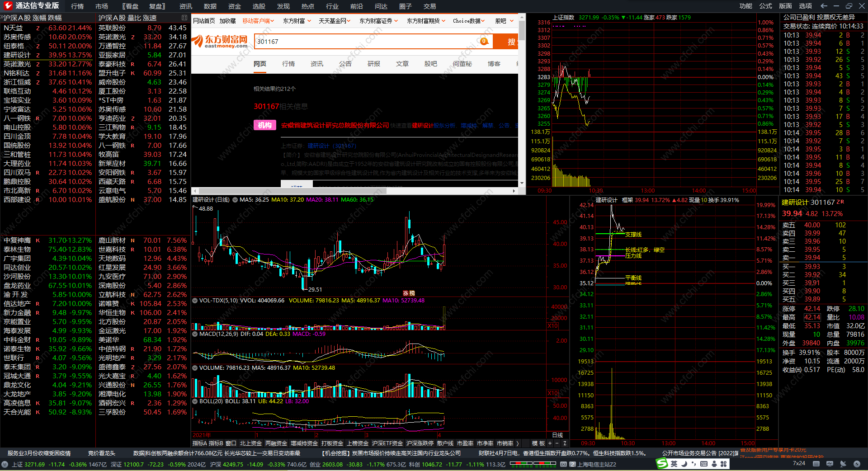Open the 公式 menu

click(x=766, y=6)
